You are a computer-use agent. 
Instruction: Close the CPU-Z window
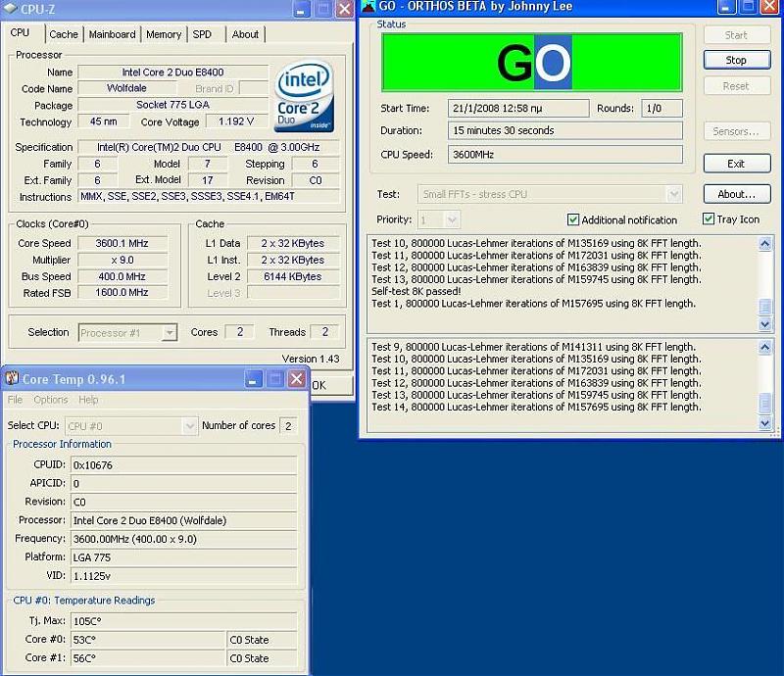click(345, 9)
